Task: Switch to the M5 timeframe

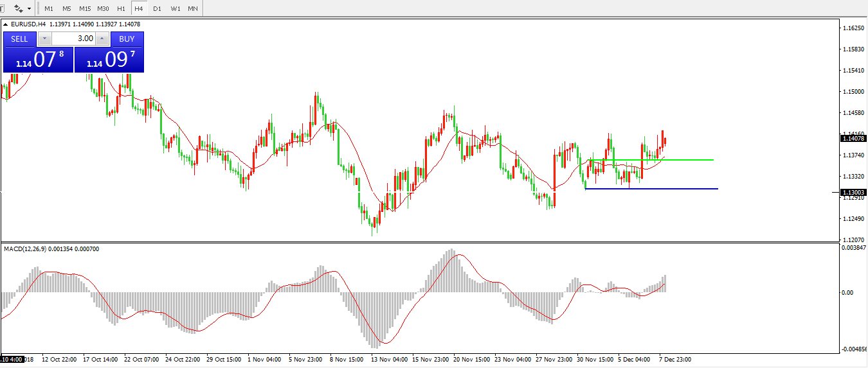Action: (x=67, y=9)
